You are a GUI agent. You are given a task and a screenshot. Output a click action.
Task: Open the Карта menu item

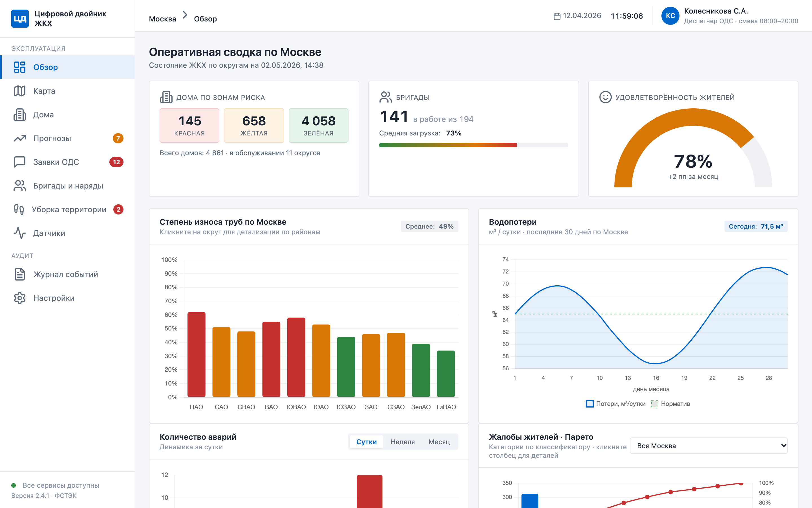[x=67, y=91]
